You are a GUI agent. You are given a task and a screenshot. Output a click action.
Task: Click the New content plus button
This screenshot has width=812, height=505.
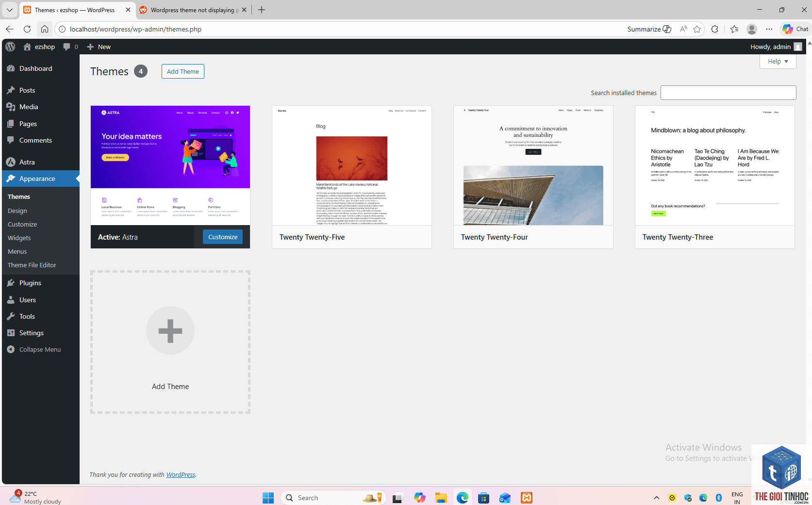99,47
